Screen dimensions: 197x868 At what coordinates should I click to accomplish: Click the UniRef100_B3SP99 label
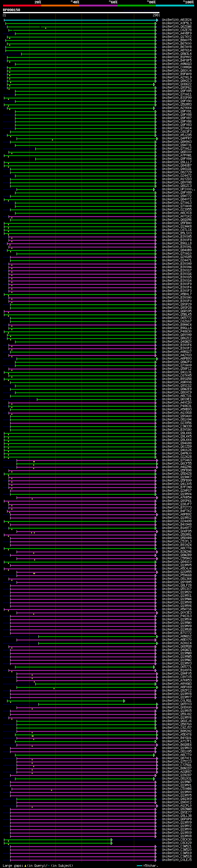176,98
